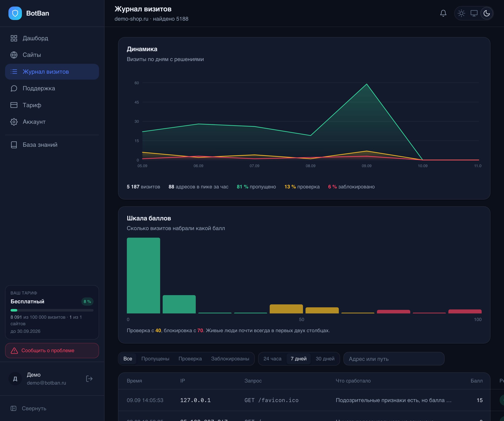
Task: Select dark theme with moon icon
Action: pyautogui.click(x=487, y=13)
